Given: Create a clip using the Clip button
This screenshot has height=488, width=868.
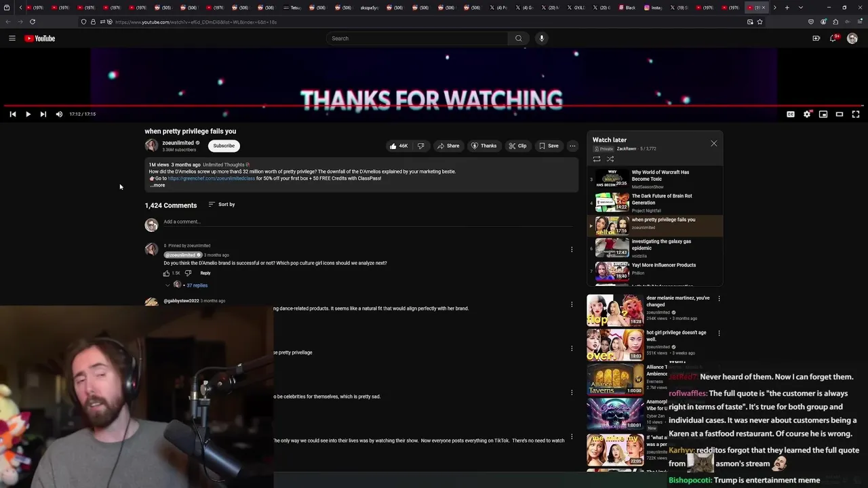Looking at the screenshot, I should 517,146.
